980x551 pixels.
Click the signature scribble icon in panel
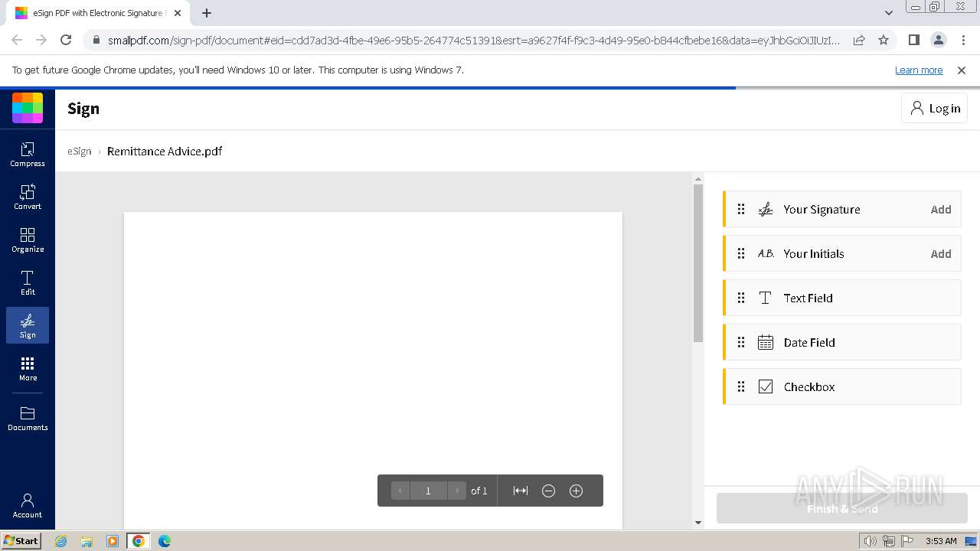pyautogui.click(x=766, y=209)
